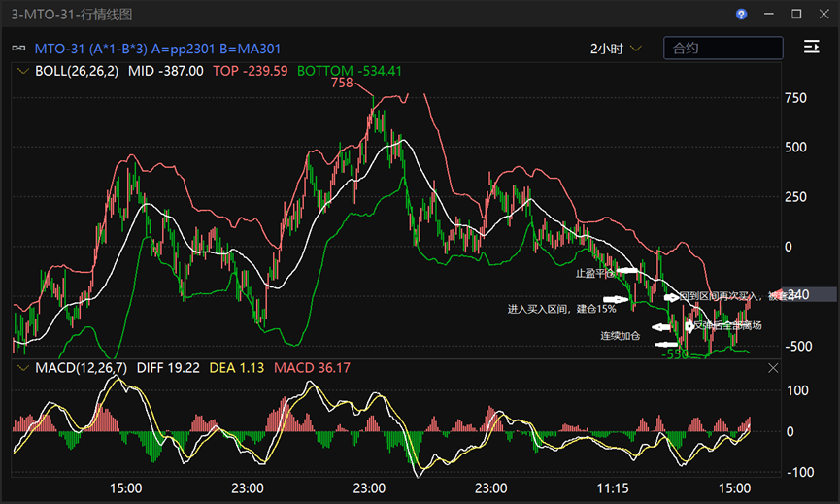Maximize the chart window

click(x=796, y=15)
